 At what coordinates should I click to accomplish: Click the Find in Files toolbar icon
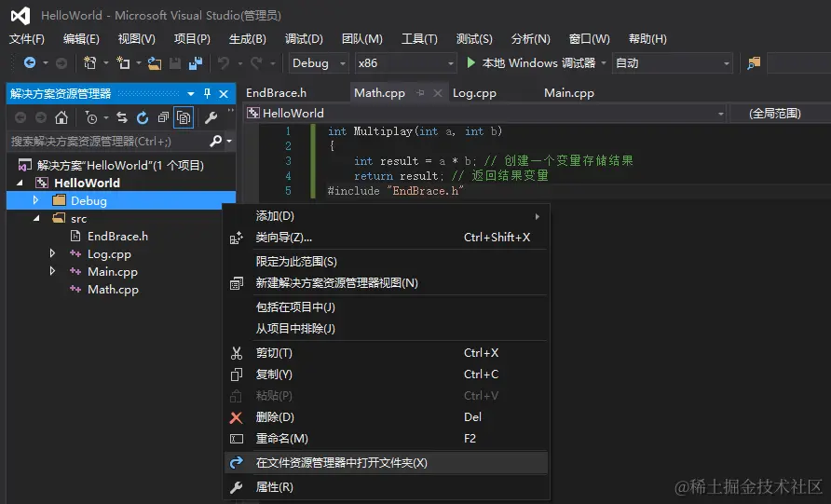(754, 63)
